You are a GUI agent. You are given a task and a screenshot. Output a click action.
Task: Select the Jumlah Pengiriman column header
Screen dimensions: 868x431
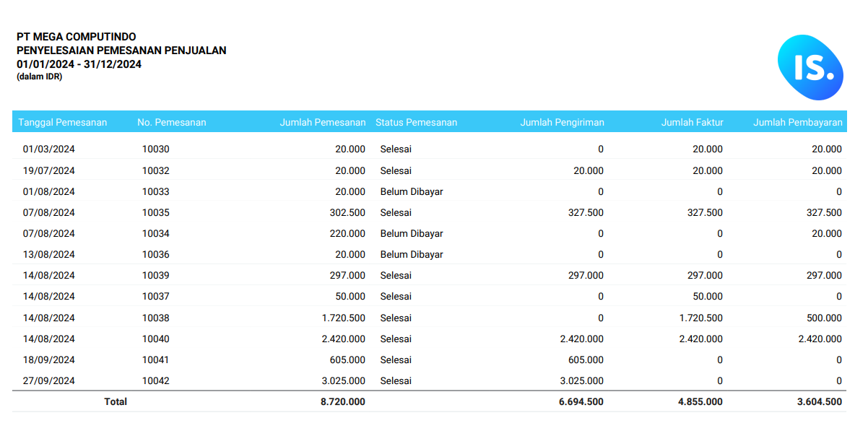(x=562, y=122)
